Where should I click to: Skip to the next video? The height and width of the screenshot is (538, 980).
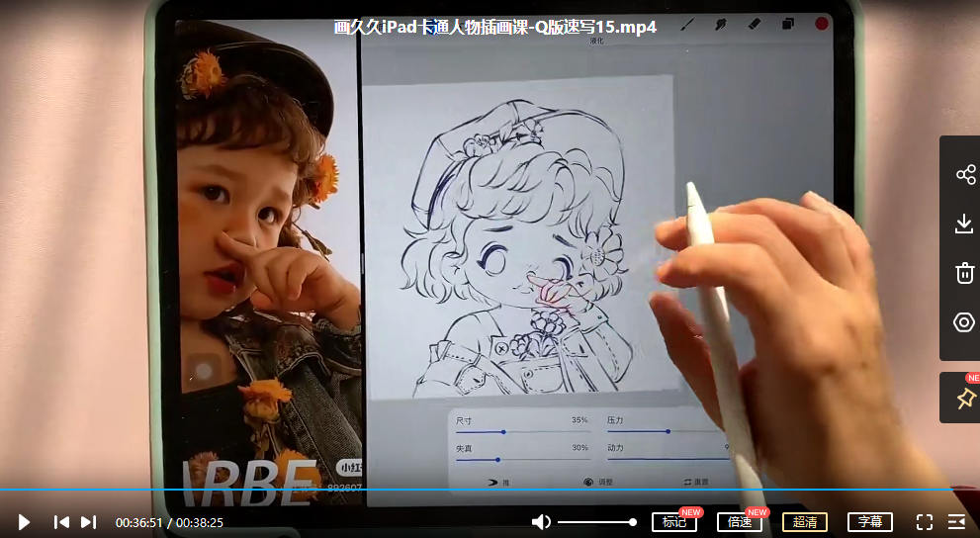(88, 522)
